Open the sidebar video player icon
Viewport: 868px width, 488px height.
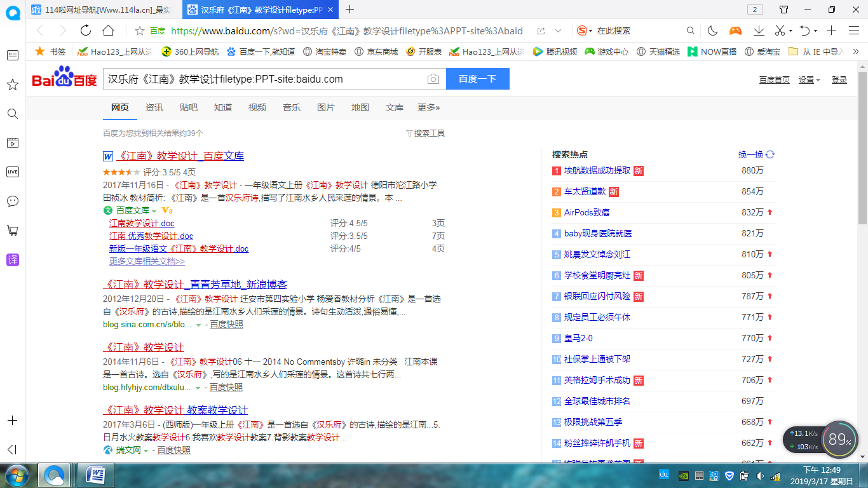[x=12, y=143]
